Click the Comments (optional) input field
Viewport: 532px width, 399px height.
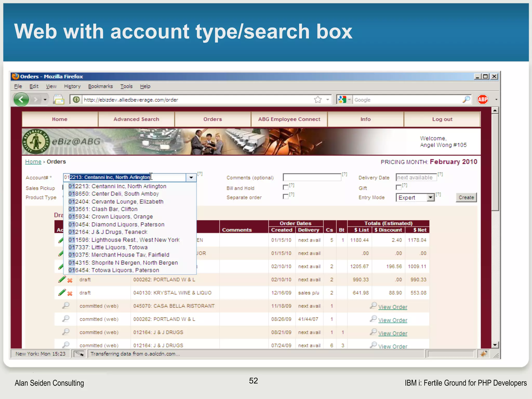tap(312, 177)
